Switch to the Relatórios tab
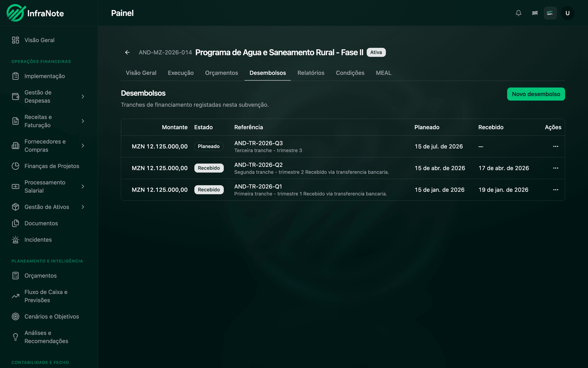 tap(311, 73)
